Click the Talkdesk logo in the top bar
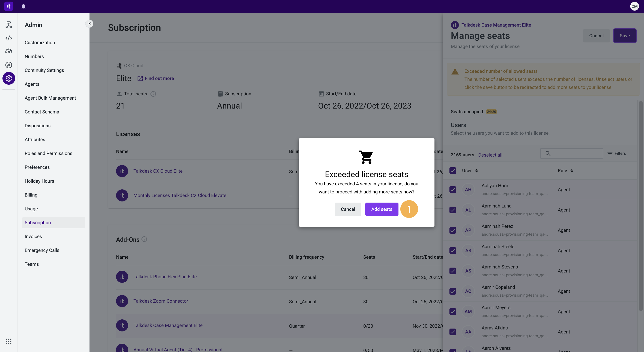 pyautogui.click(x=8, y=6)
